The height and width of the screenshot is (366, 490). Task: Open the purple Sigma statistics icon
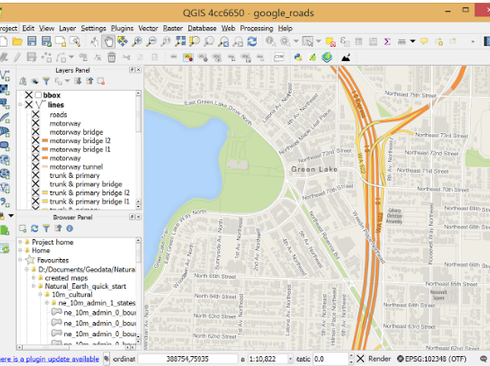tap(387, 42)
